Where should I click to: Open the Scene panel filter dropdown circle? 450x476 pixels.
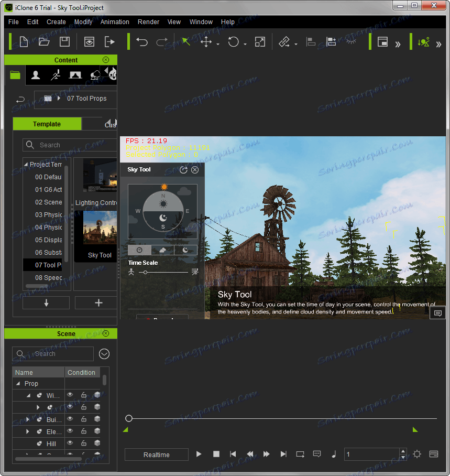(x=104, y=354)
